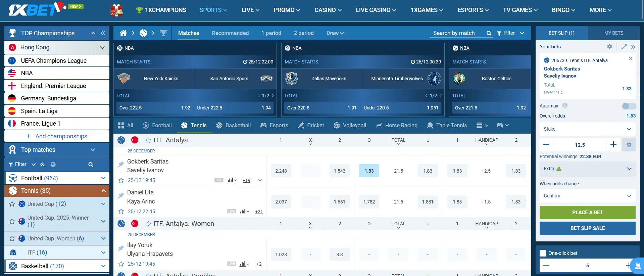Click BET SLIP SALE button
Image resolution: width=644 pixels, height=276 pixels.
587,228
